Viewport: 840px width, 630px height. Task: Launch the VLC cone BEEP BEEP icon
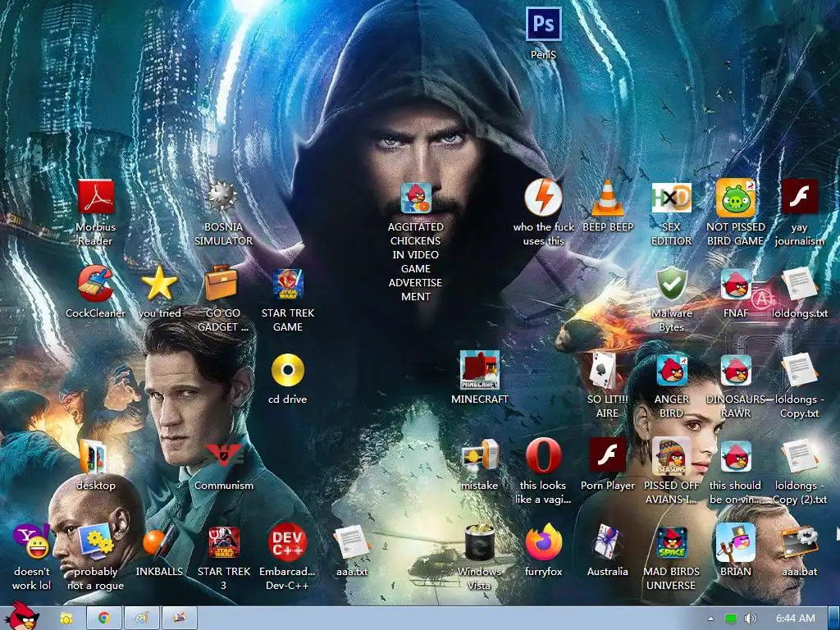coord(608,198)
